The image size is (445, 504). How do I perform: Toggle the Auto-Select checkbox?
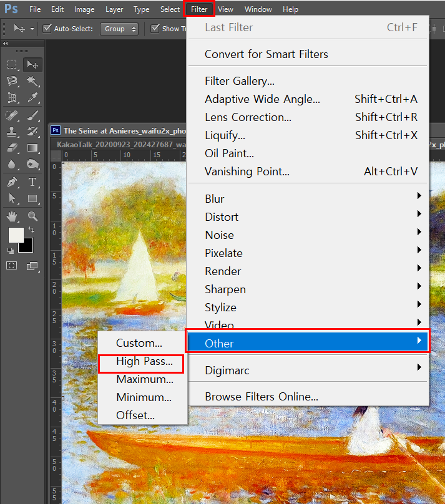point(47,28)
